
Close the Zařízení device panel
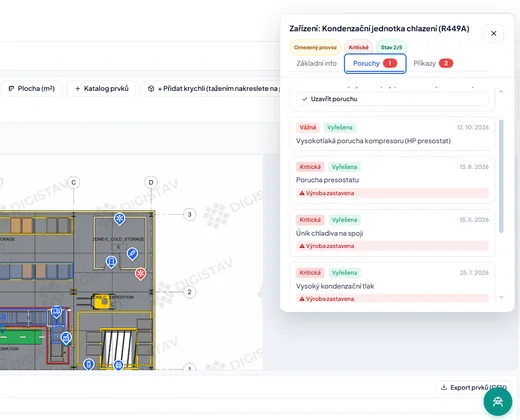[x=494, y=33]
